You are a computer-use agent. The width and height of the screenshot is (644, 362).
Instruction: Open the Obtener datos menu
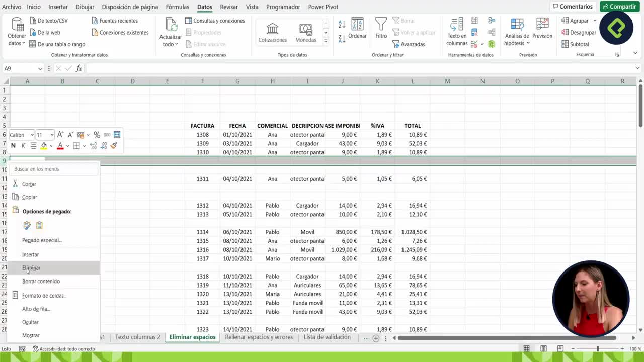17,32
